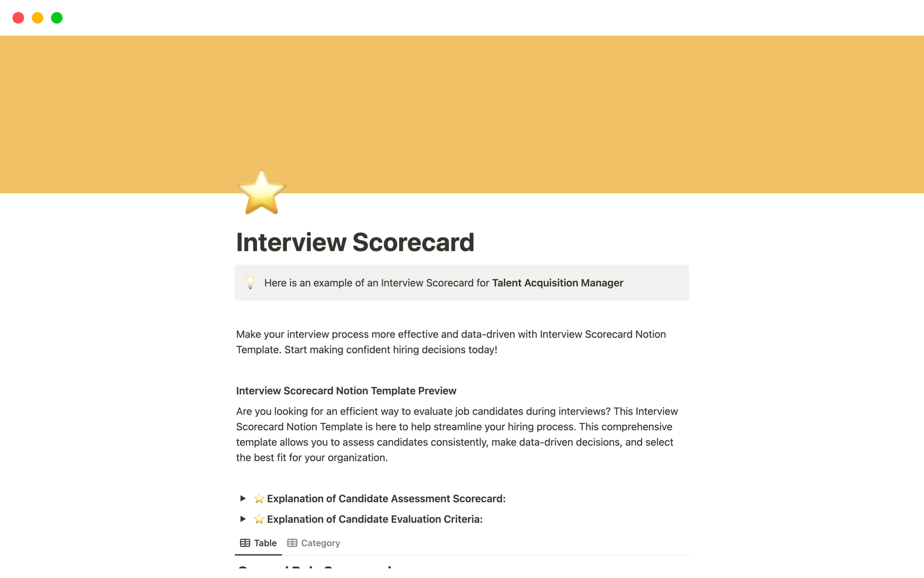The image size is (924, 578).
Task: Click the Category view icon
Action: tap(291, 543)
